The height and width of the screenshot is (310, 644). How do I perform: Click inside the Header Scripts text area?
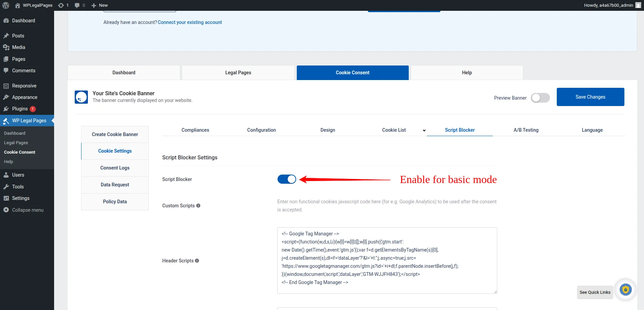(x=387, y=260)
